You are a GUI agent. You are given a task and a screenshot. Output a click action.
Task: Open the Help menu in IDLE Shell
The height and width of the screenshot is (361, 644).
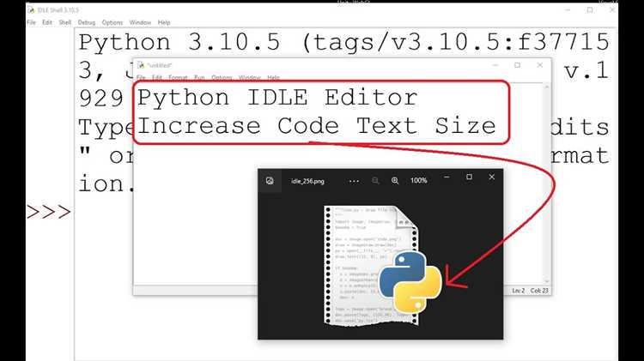tap(164, 22)
